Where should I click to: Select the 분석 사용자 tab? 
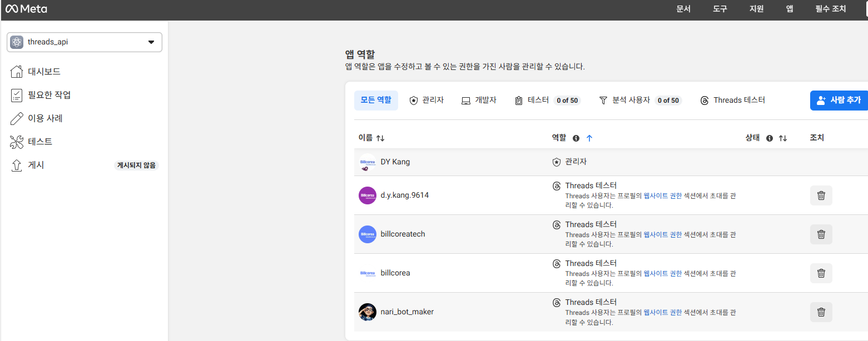click(639, 100)
